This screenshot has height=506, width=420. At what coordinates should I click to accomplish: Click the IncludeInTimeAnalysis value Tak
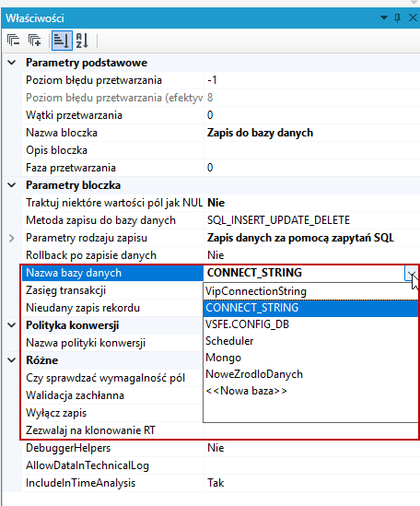(312, 483)
